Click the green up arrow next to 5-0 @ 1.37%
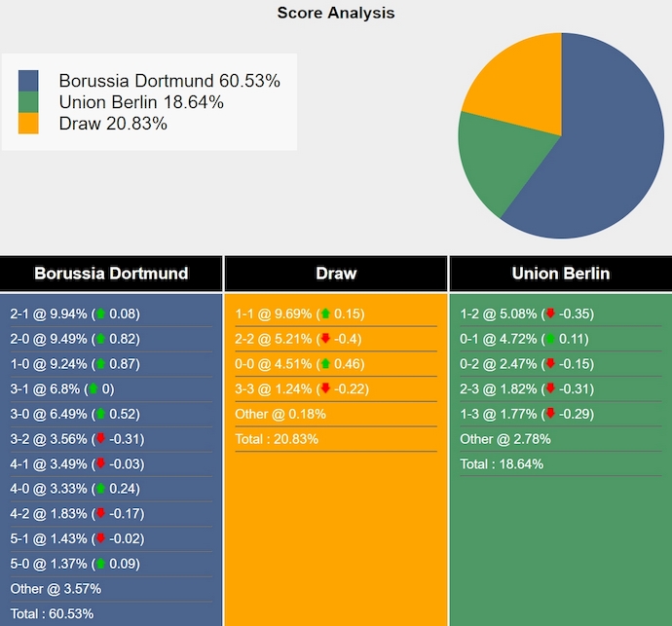 tap(100, 564)
